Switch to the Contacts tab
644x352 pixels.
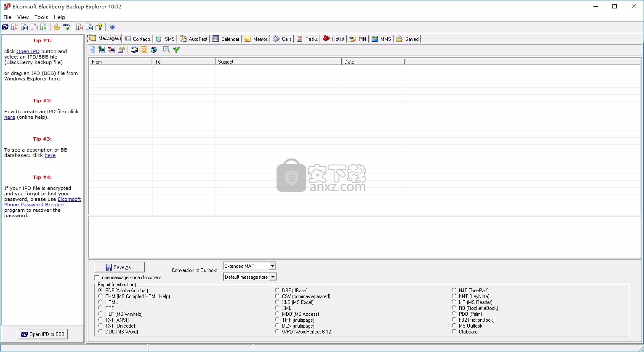(137, 39)
